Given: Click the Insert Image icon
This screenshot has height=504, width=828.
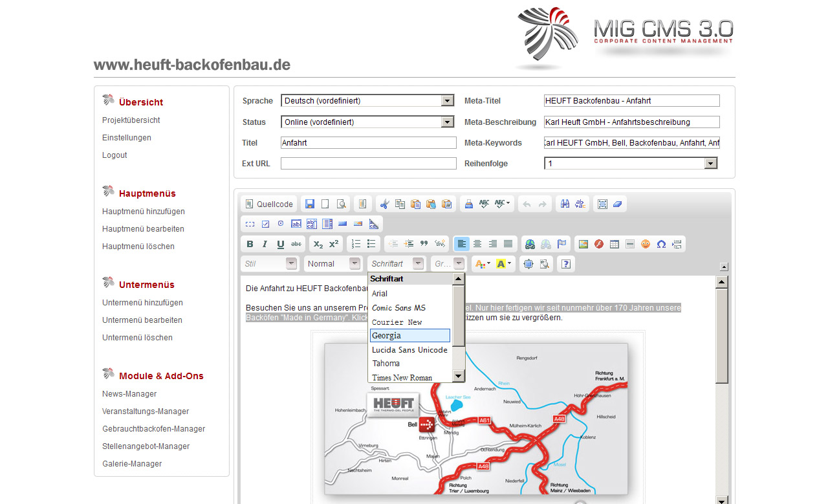Looking at the screenshot, I should tap(583, 244).
